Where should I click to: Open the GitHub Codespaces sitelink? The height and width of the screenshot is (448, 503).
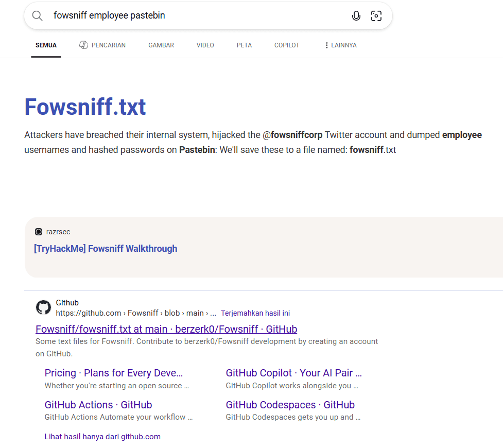click(290, 405)
